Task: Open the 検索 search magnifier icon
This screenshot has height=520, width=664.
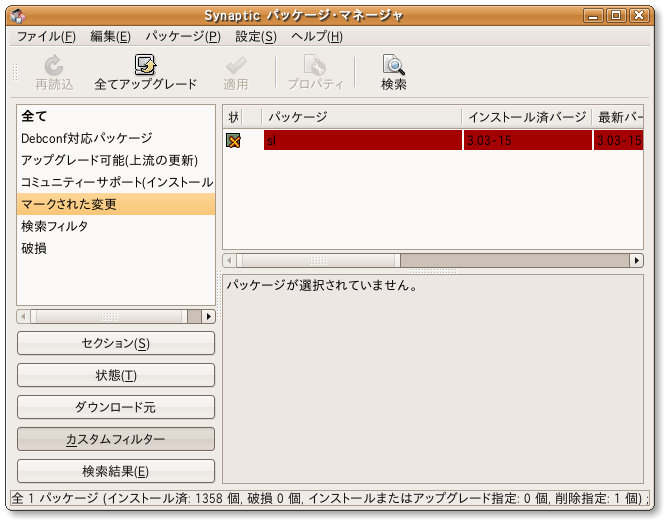Action: click(393, 64)
